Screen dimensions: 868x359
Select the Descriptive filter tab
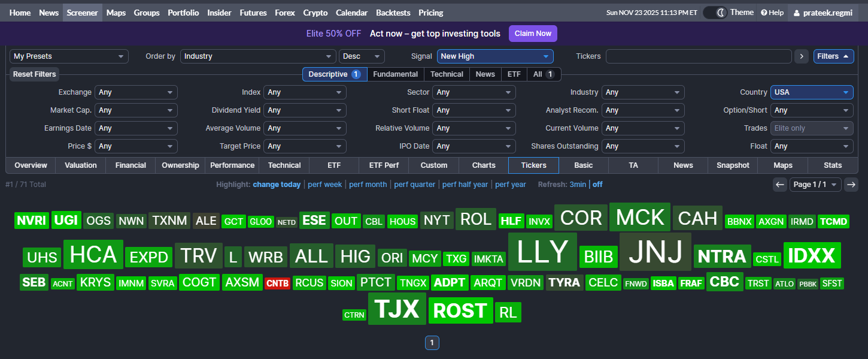click(x=334, y=74)
